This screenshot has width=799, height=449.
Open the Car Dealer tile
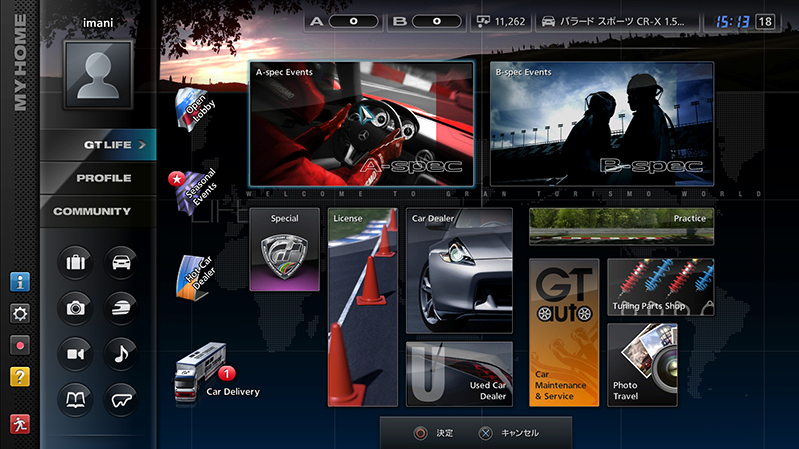point(459,271)
